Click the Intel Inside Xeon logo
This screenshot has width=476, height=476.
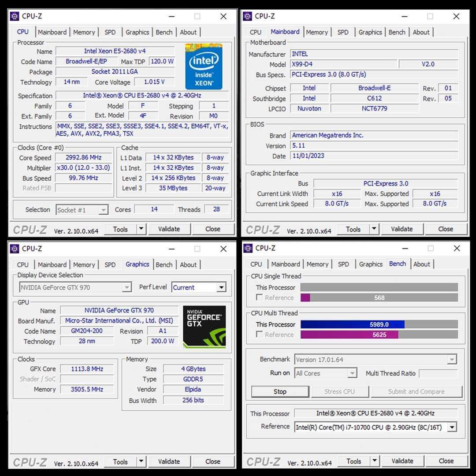click(x=204, y=66)
